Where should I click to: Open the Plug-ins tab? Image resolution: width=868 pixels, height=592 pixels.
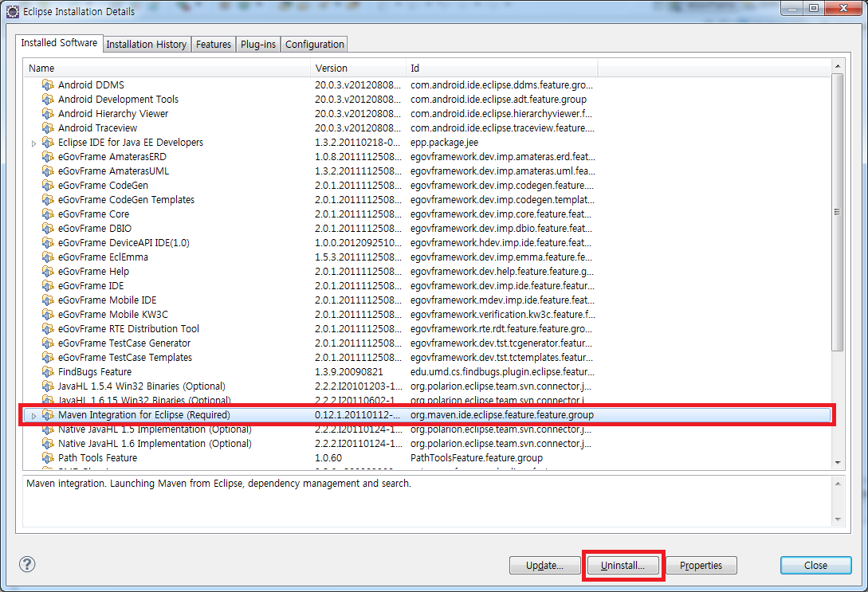258,45
